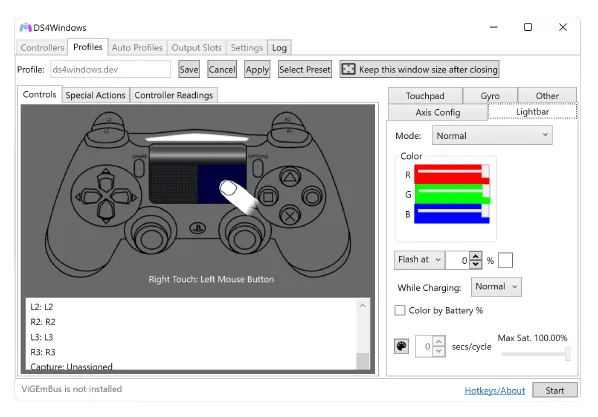Click the rainbow palette icon button
598x417 pixels.
pyautogui.click(x=401, y=346)
